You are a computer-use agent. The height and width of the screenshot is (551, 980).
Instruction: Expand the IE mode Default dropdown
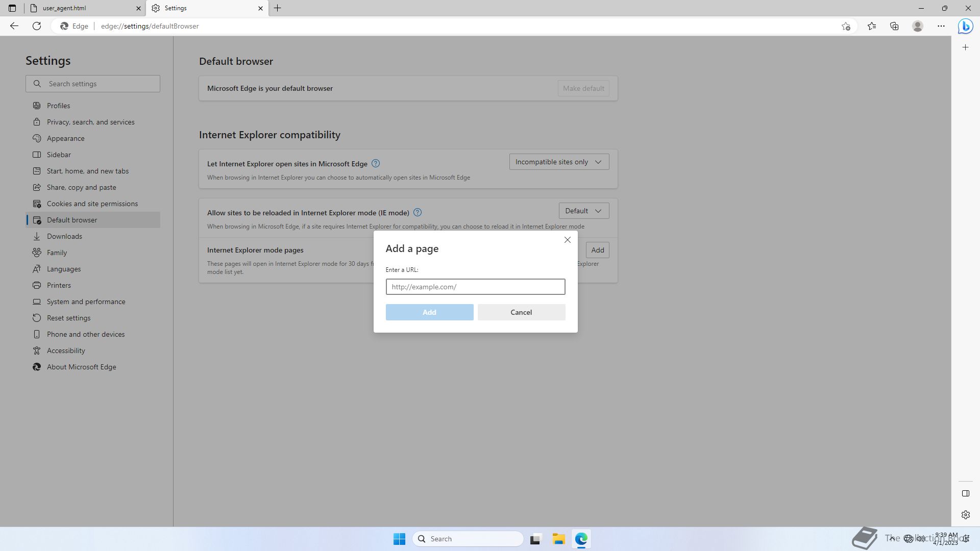click(x=584, y=211)
